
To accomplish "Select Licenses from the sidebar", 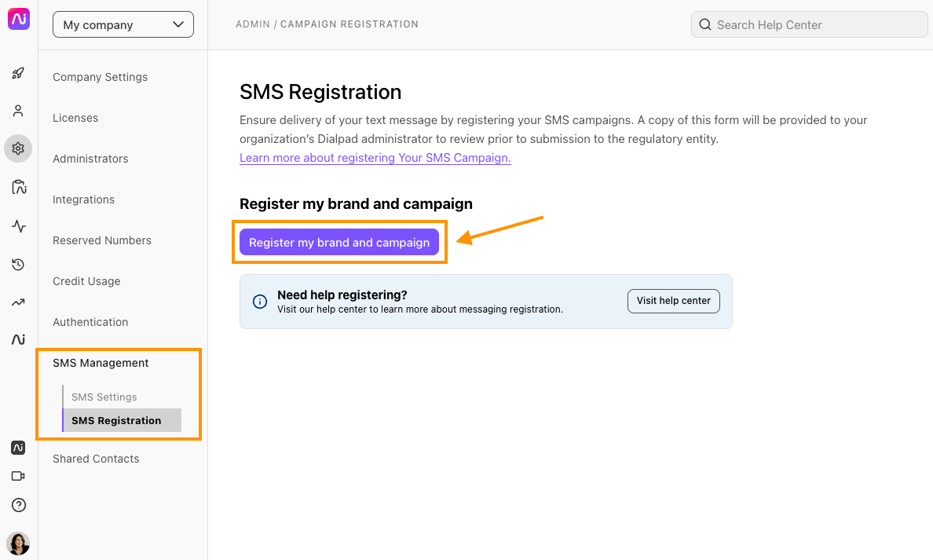I will coord(75,118).
